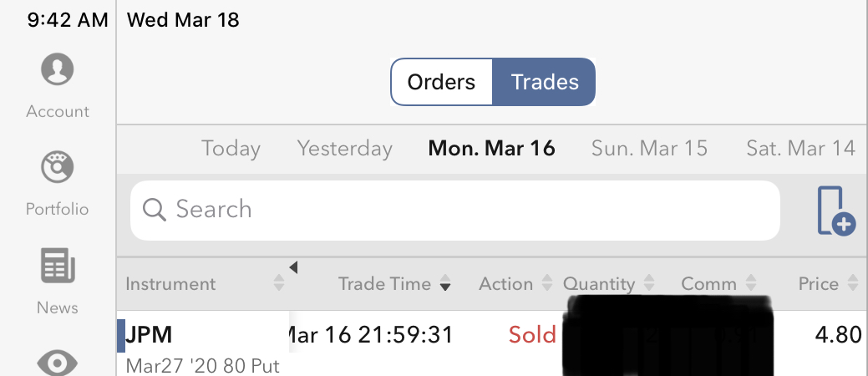Sort by Quantity column header
The height and width of the screenshot is (376, 868).
click(599, 284)
